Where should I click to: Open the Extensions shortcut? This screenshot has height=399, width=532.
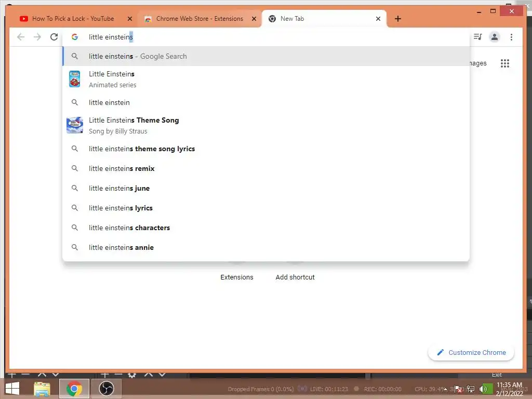click(x=237, y=277)
